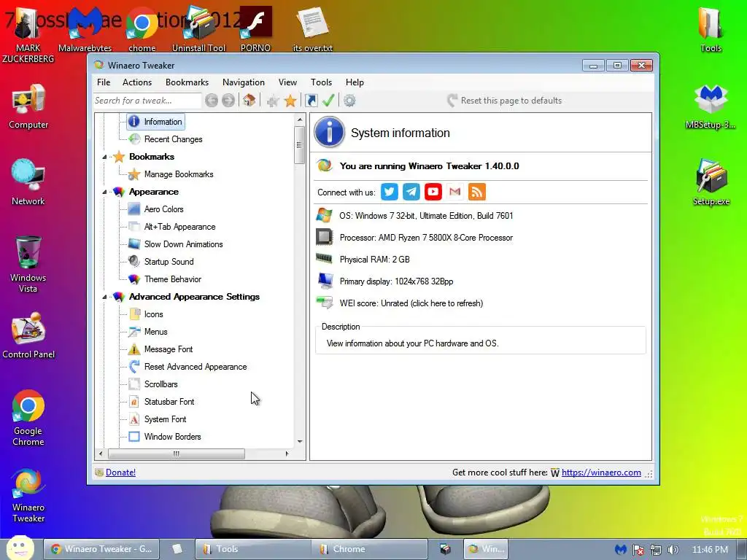Select MBSetup installer desktop icon
The image size is (747, 560).
click(711, 106)
